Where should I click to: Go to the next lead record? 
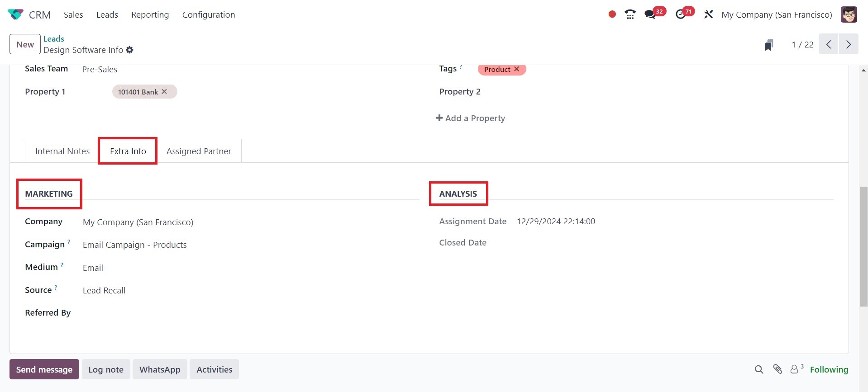click(x=849, y=45)
